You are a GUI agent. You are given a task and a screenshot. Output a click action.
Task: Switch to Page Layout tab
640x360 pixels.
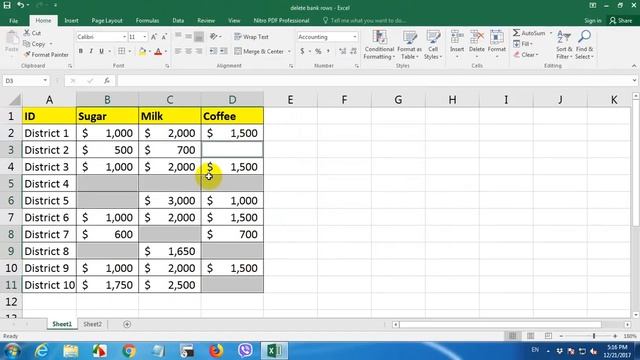pos(107,20)
